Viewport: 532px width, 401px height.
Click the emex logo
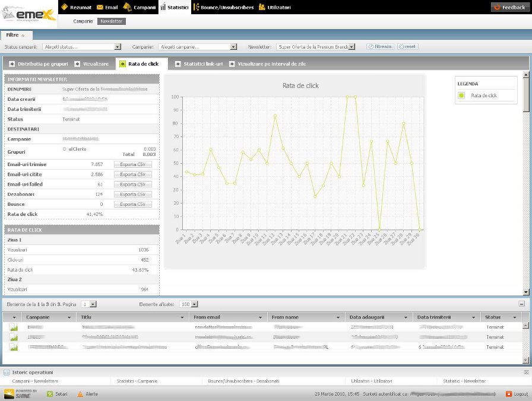tap(29, 14)
